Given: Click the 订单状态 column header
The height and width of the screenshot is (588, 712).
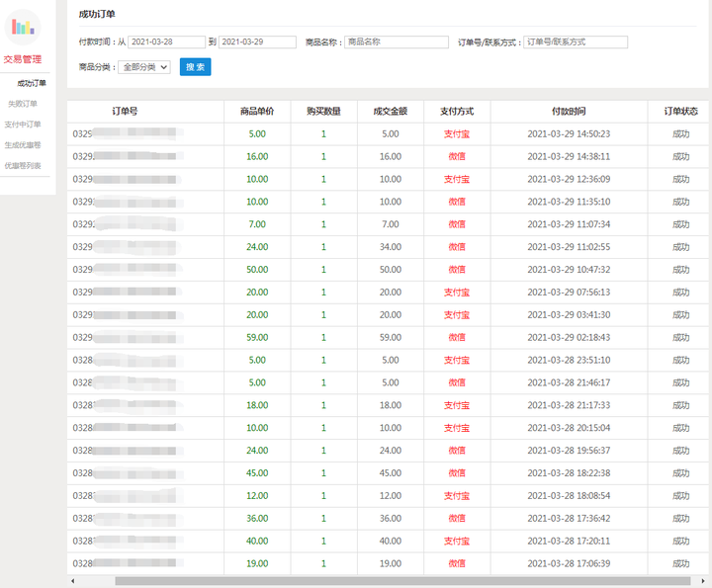Looking at the screenshot, I should tap(681, 111).
